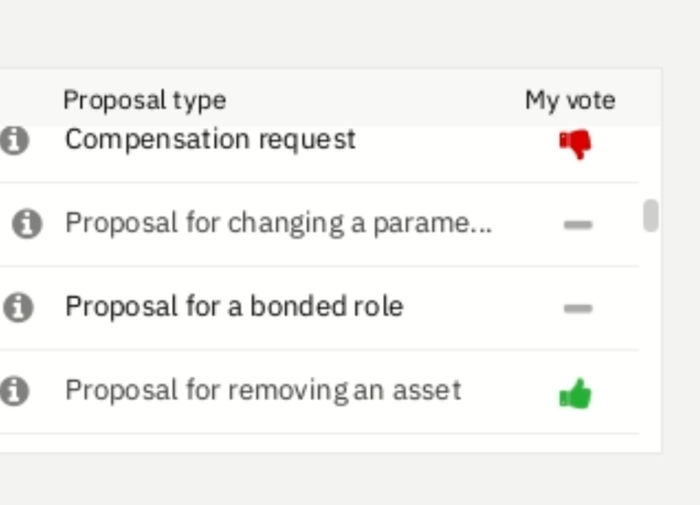
Task: Select 'Proposal for a bonded role' text
Action: coord(234,306)
